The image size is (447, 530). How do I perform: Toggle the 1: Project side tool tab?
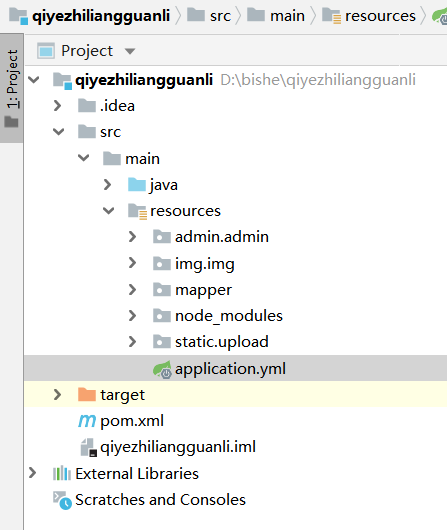[x=12, y=88]
